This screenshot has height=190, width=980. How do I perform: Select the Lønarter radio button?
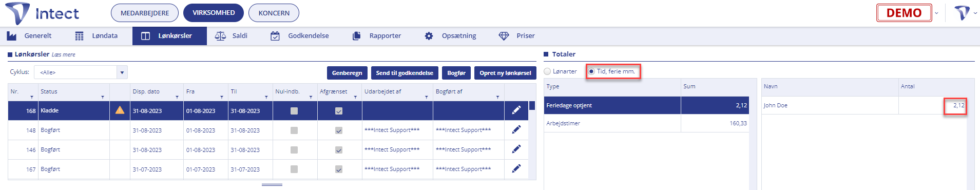pyautogui.click(x=547, y=71)
